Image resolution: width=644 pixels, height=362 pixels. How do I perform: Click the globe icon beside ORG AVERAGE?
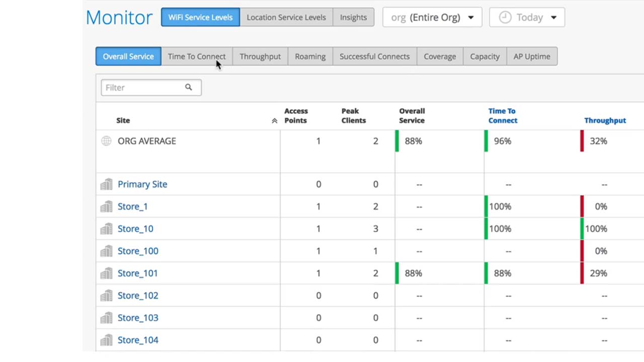click(106, 141)
